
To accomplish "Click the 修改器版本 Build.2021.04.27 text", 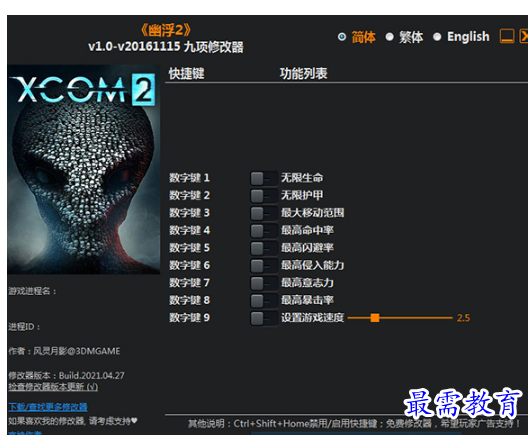I will (x=66, y=375).
